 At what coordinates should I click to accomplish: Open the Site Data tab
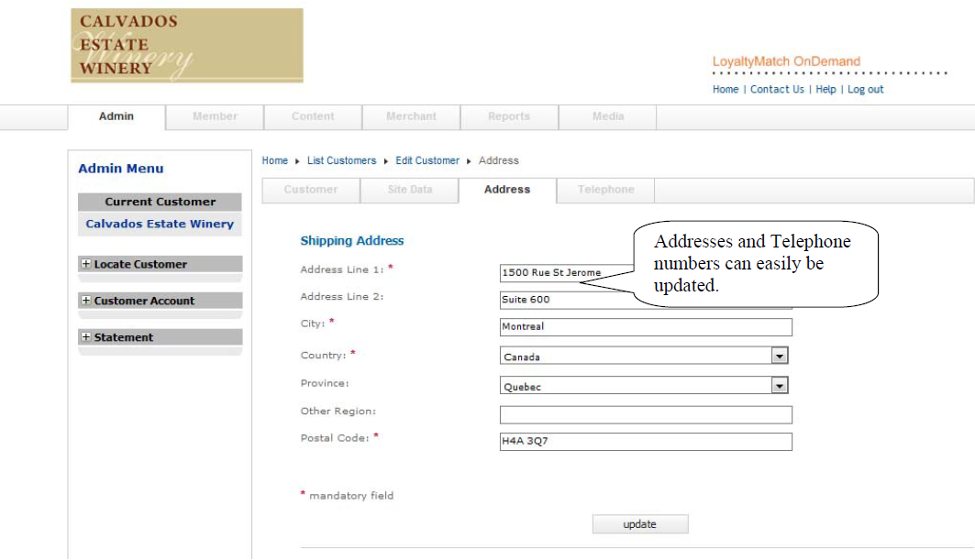[x=409, y=190]
